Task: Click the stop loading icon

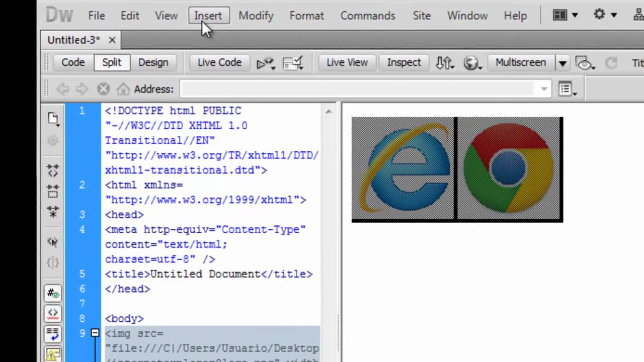Action: 103,89
